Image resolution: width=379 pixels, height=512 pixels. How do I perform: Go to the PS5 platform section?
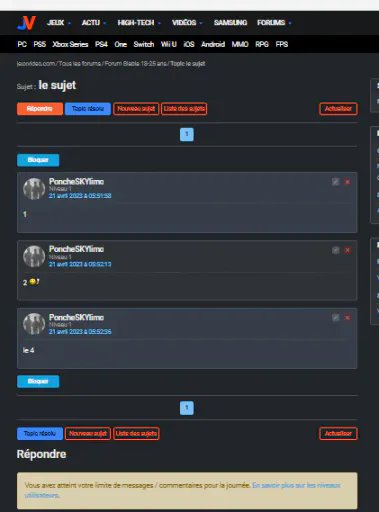coord(40,44)
